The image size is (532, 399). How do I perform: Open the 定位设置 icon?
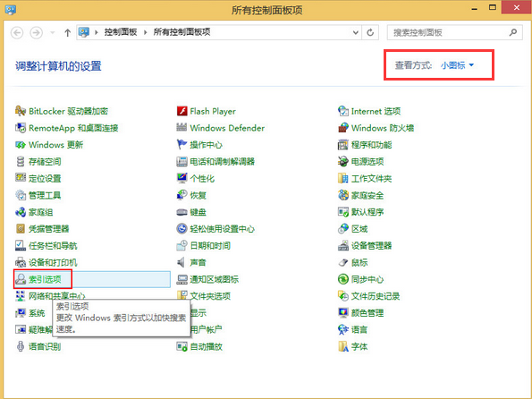[x=21, y=178]
